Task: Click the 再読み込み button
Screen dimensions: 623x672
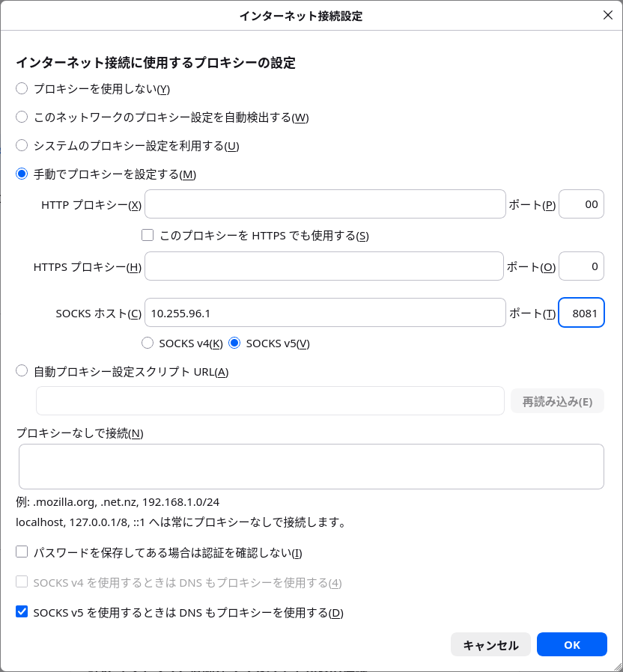Action: 557,401
